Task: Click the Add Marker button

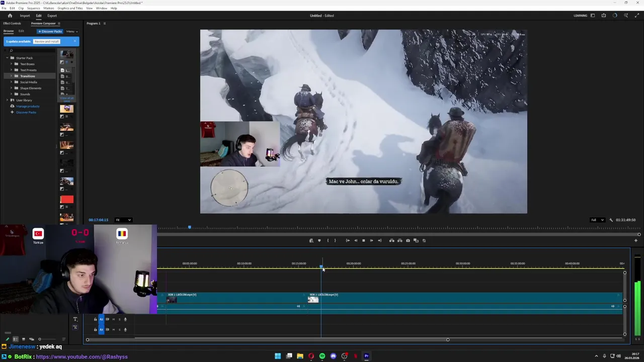Action: (x=319, y=240)
